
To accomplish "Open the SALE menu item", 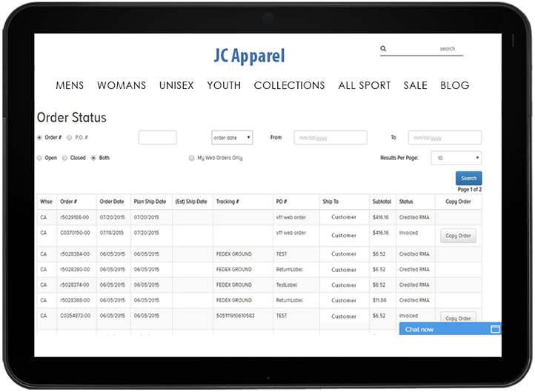I will (x=415, y=85).
